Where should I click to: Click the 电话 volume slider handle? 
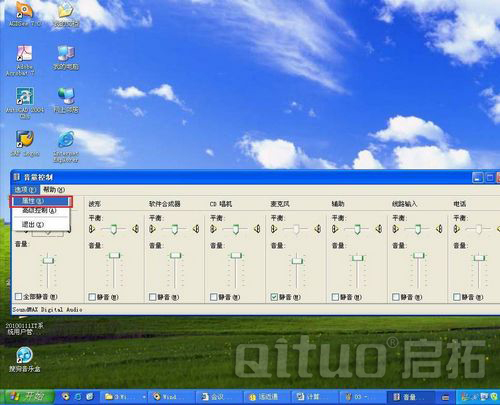coord(479,258)
